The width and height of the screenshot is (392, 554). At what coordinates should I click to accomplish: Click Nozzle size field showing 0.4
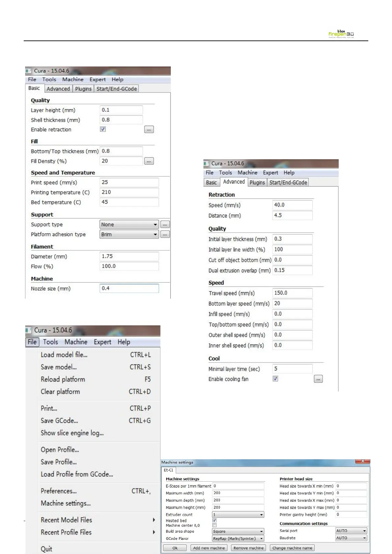[x=129, y=288]
